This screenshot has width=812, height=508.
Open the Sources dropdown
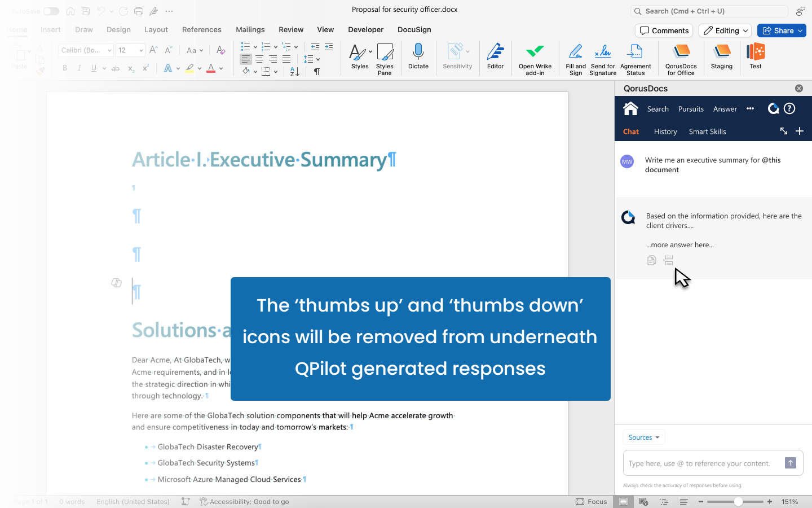coord(644,437)
